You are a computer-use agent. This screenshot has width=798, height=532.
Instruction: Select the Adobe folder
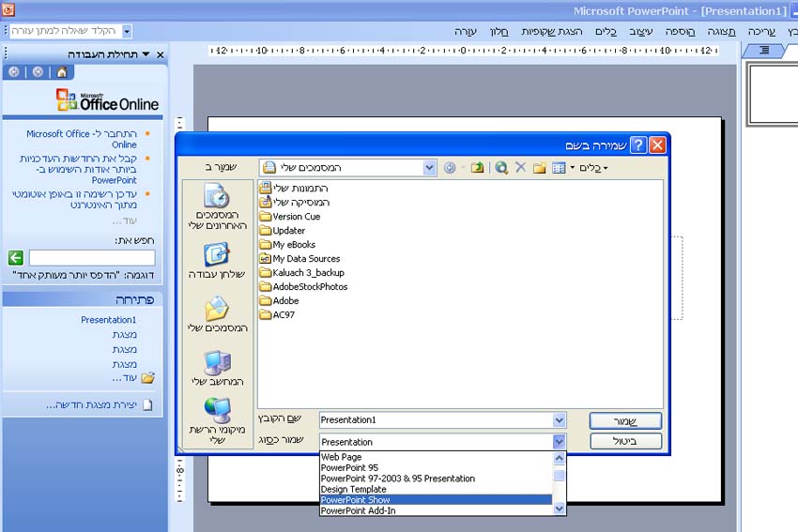(280, 300)
